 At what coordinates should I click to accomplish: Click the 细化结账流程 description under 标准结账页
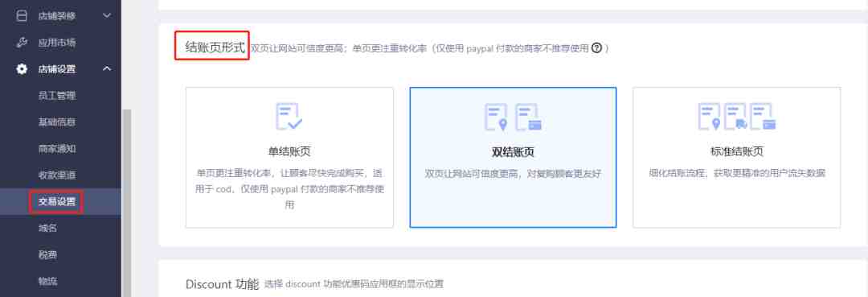tap(737, 173)
